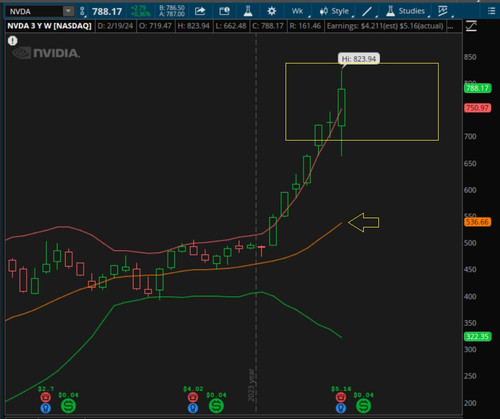Click the NVDA 3 Y W [NASDAQ] chart title

pyautogui.click(x=49, y=26)
